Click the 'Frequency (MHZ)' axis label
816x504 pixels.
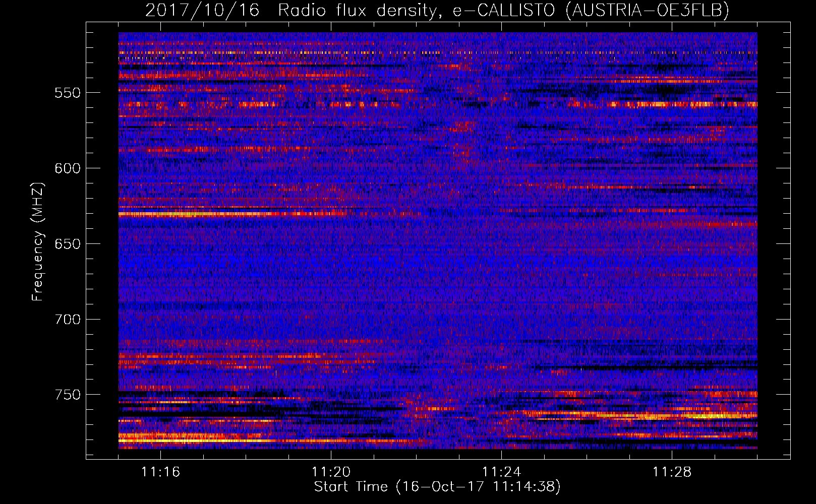tap(38, 242)
